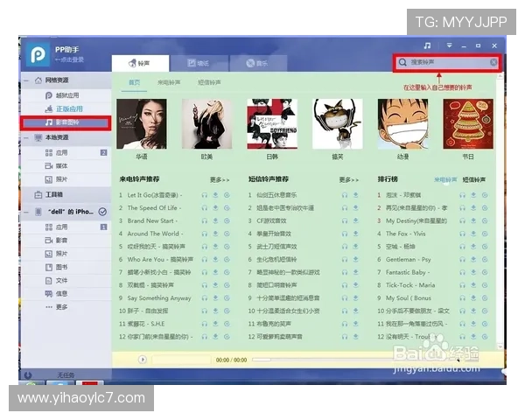Viewport: 525px width, 420px height.
Task: Click the headphone preview icon for Let It Go
Action: [204, 194]
